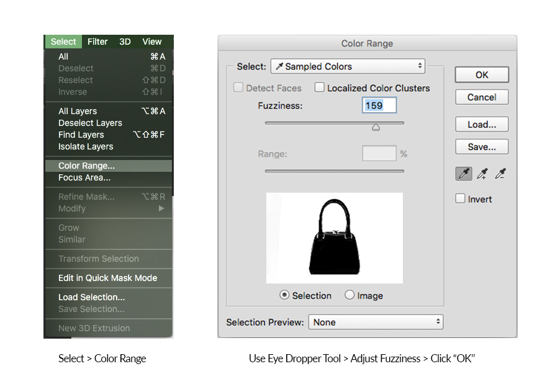Click the Cancel button

pyautogui.click(x=482, y=97)
